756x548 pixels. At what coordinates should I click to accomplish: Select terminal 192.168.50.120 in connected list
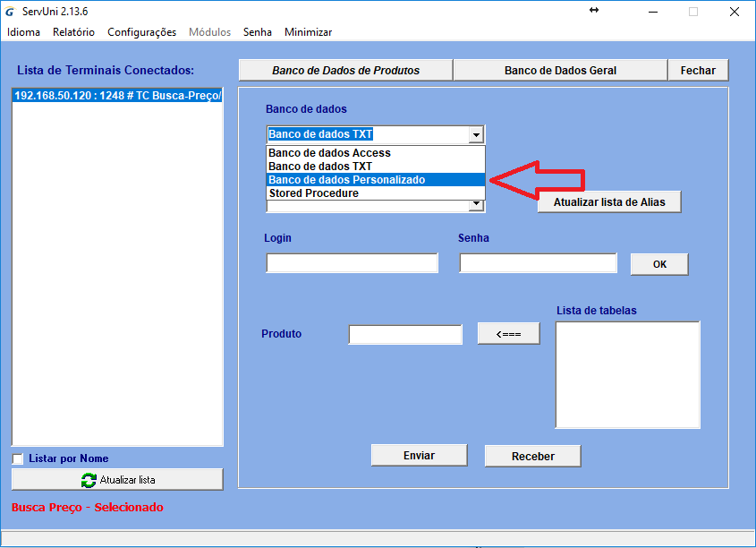(x=117, y=95)
